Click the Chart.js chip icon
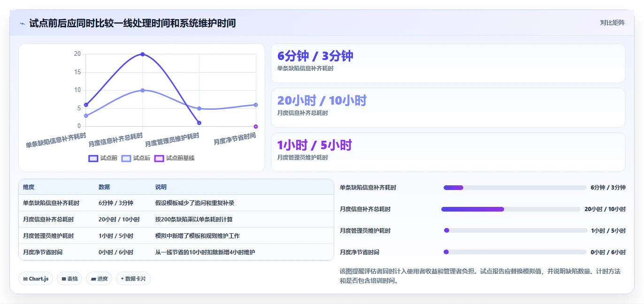644x304 pixels. pos(25,279)
